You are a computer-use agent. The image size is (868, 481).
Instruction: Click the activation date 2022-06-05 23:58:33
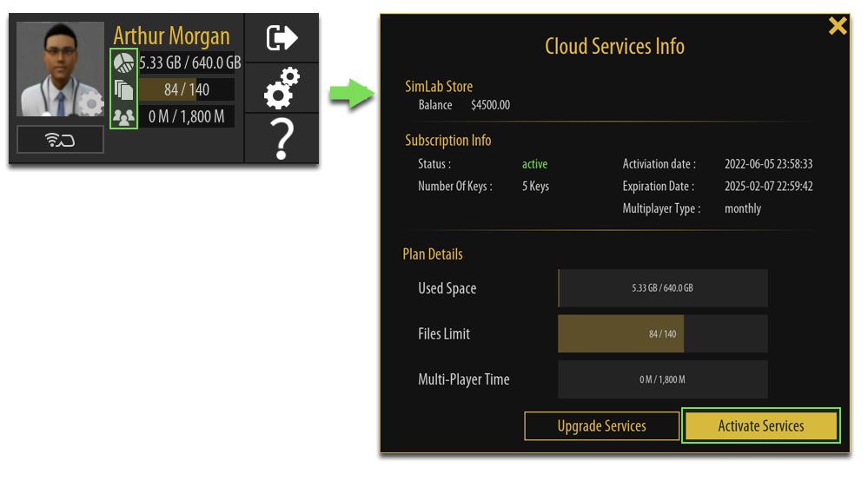point(768,164)
